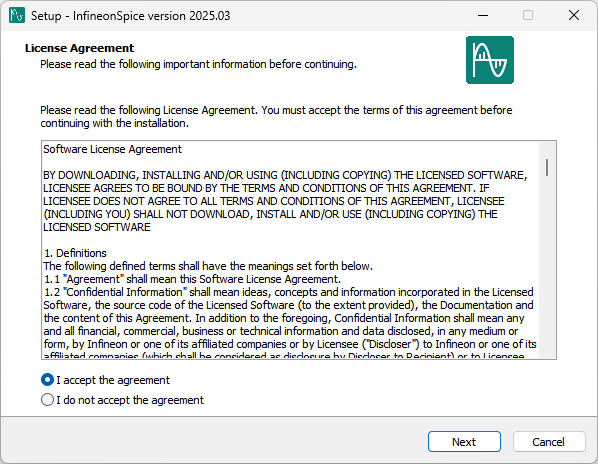Click the greyed-out maximize button
598x464 pixels.
528,15
